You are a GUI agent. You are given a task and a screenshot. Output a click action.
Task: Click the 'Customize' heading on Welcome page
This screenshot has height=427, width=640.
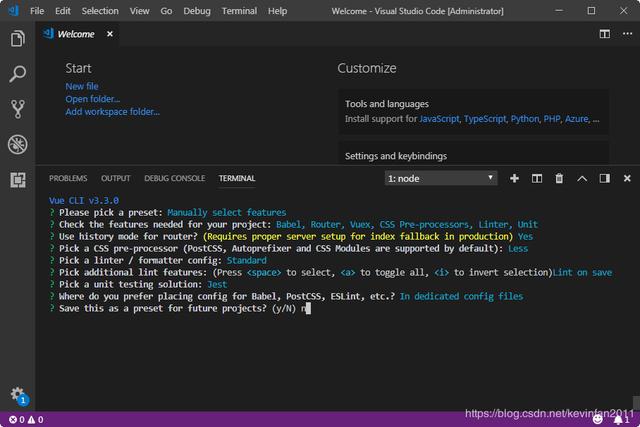pyautogui.click(x=367, y=68)
